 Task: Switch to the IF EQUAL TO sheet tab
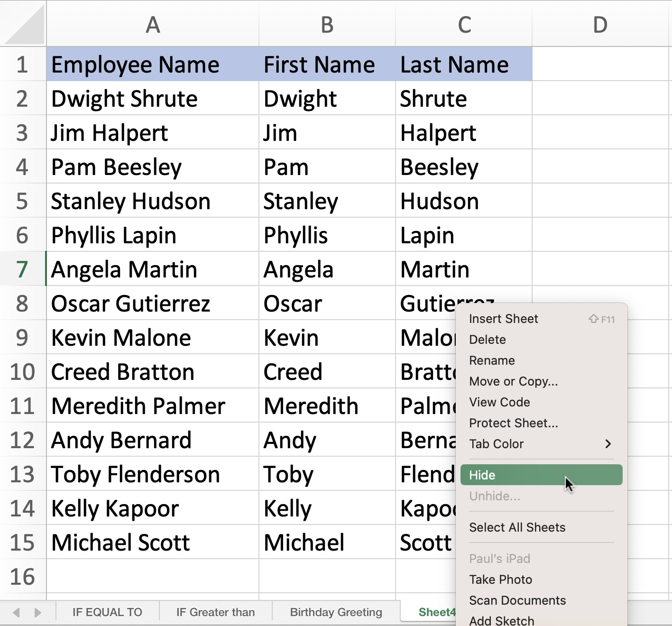click(107, 612)
